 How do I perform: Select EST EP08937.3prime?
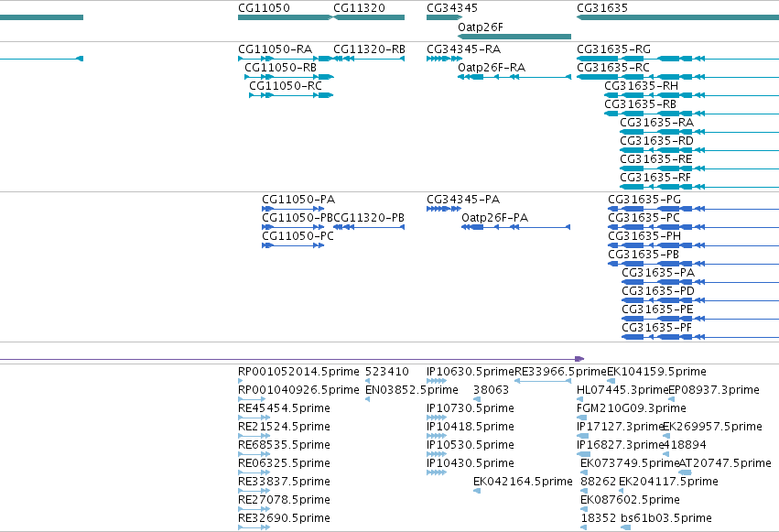coord(671,399)
